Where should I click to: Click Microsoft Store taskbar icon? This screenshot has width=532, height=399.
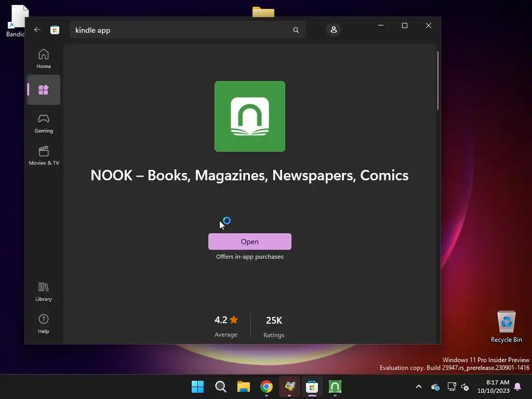point(312,387)
